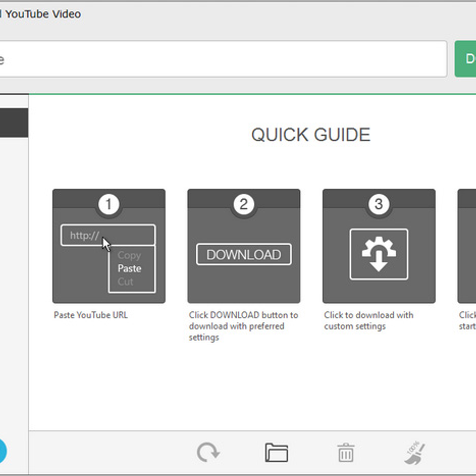Click the "Click DOWNLOAD button to download" caption

(x=244, y=326)
